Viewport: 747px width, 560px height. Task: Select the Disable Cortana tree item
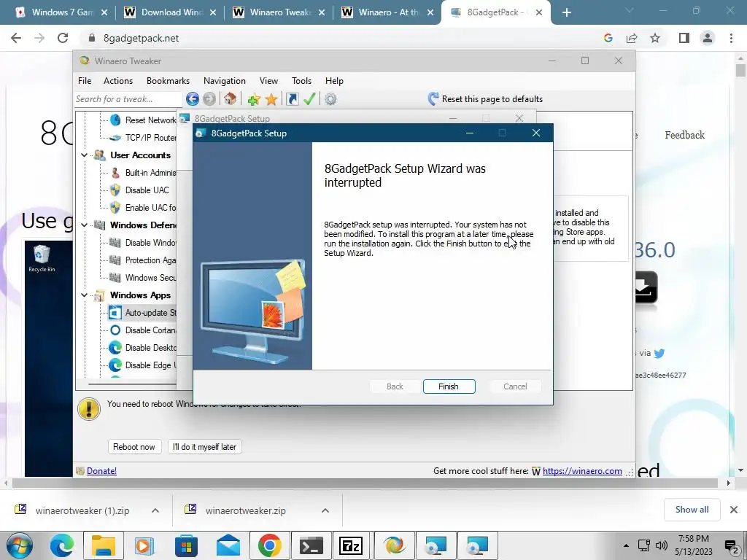(150, 330)
